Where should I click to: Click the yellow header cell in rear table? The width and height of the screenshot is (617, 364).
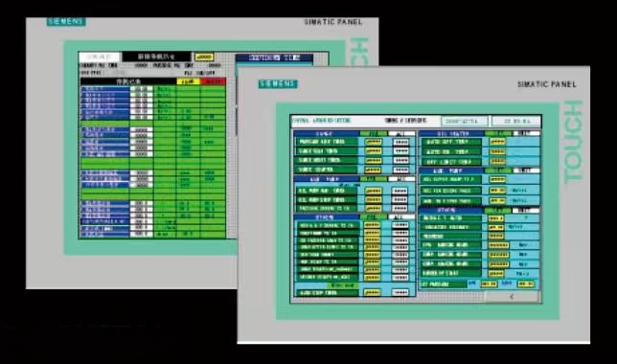tap(188, 81)
